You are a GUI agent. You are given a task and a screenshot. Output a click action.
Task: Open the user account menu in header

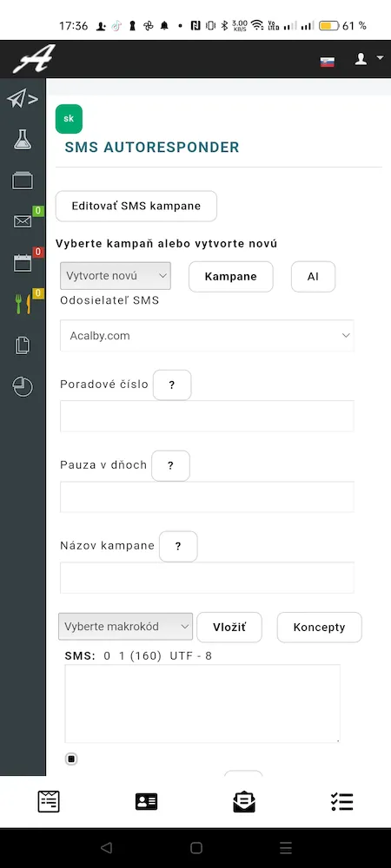tap(368, 59)
